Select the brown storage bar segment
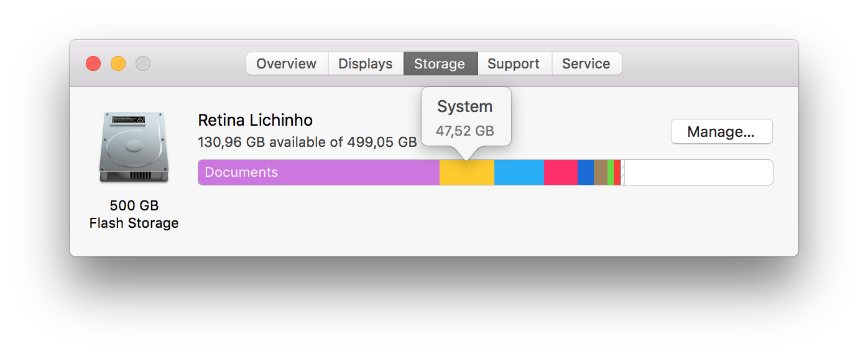This screenshot has height=356, width=868. point(601,172)
